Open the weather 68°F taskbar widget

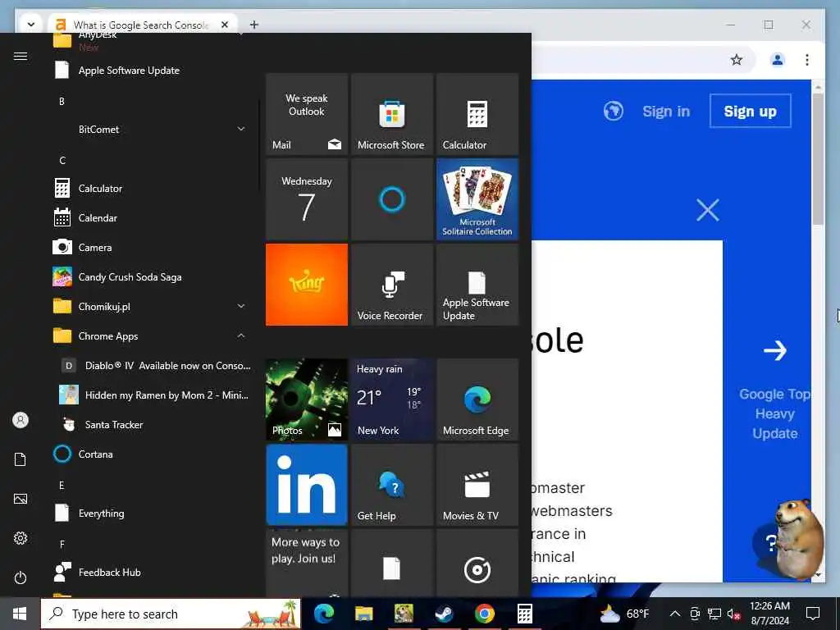624,614
